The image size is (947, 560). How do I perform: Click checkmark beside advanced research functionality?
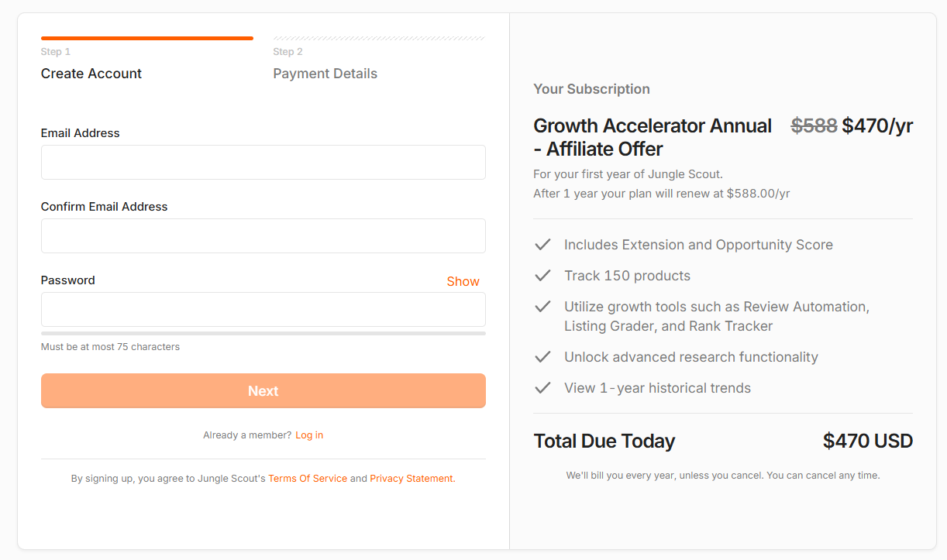click(x=542, y=357)
